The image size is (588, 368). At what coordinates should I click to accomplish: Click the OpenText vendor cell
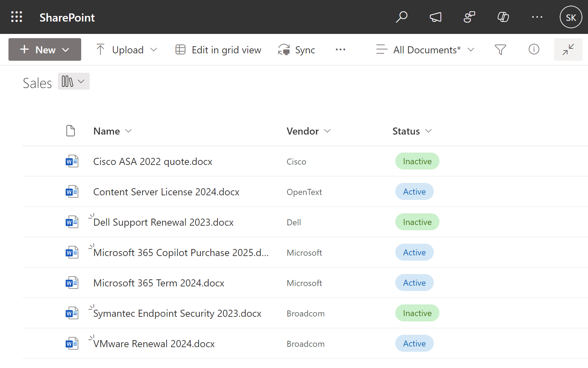click(x=304, y=192)
